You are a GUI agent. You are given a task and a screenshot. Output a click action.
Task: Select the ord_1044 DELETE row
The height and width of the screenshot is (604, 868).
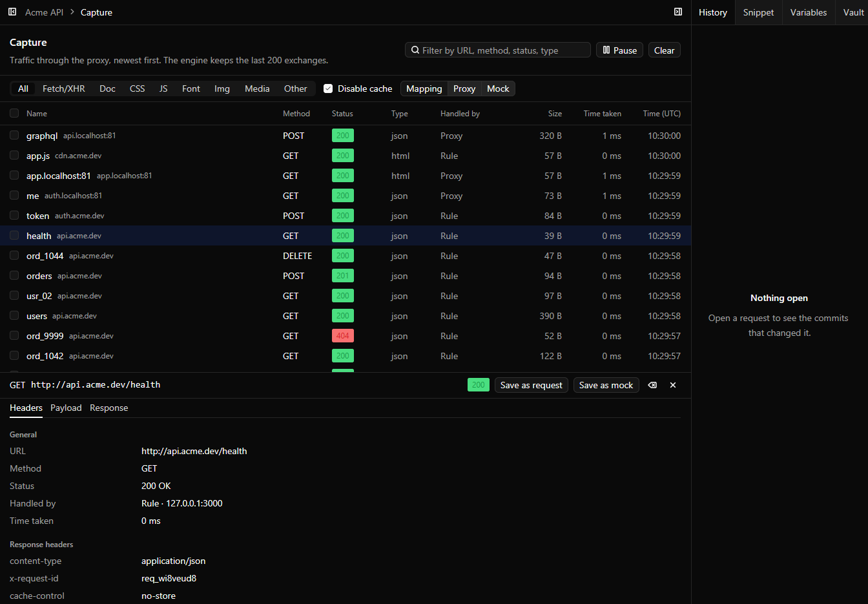[x=346, y=256]
